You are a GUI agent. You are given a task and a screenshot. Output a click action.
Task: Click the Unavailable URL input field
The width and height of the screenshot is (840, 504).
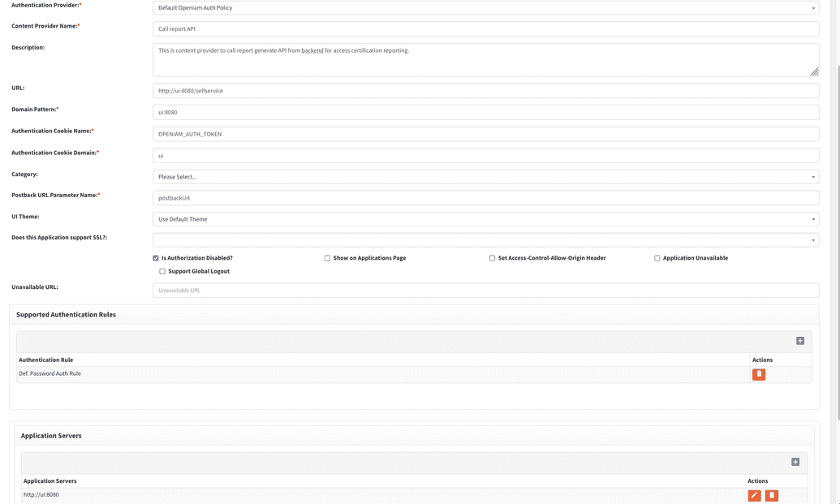[x=485, y=289]
